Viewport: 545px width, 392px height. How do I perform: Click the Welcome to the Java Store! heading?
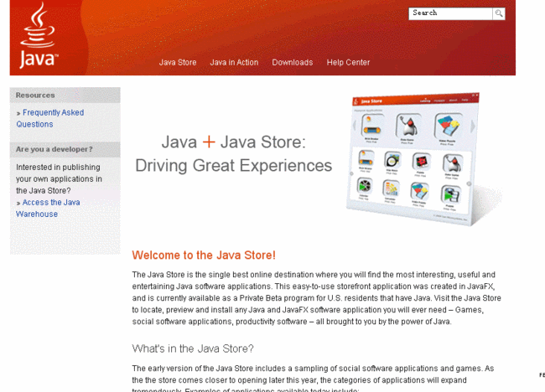pyautogui.click(x=204, y=255)
